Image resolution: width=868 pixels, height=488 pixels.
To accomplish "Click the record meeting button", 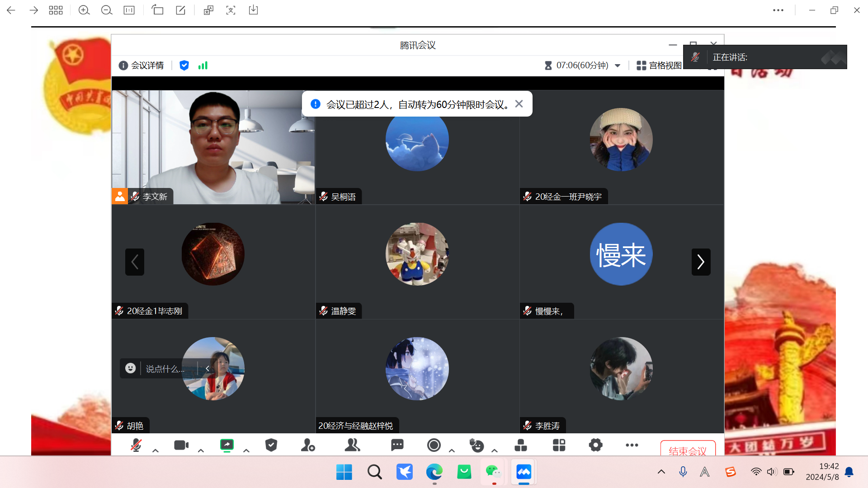I will [x=434, y=446].
